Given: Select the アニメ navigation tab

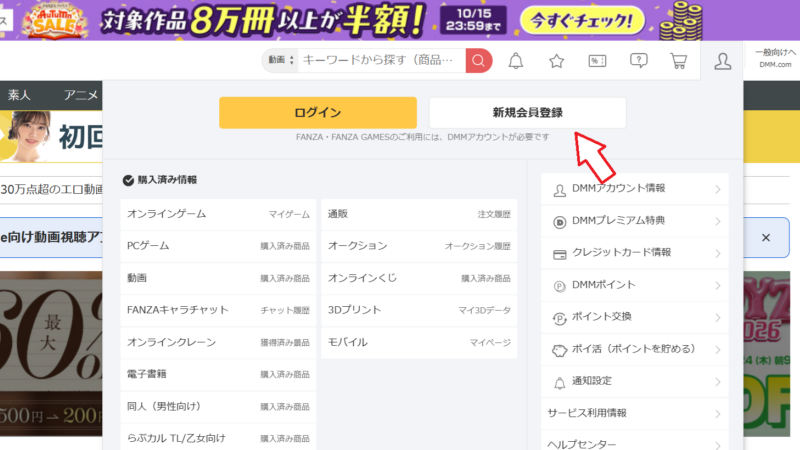Looking at the screenshot, I should coord(81,95).
